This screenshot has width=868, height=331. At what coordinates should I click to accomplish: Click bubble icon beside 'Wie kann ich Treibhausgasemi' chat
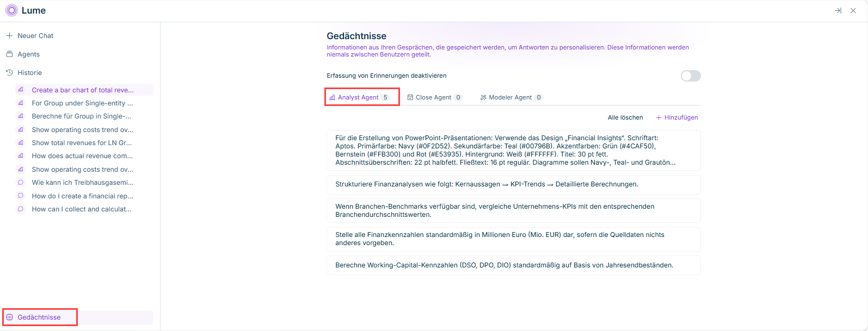pyautogui.click(x=21, y=183)
